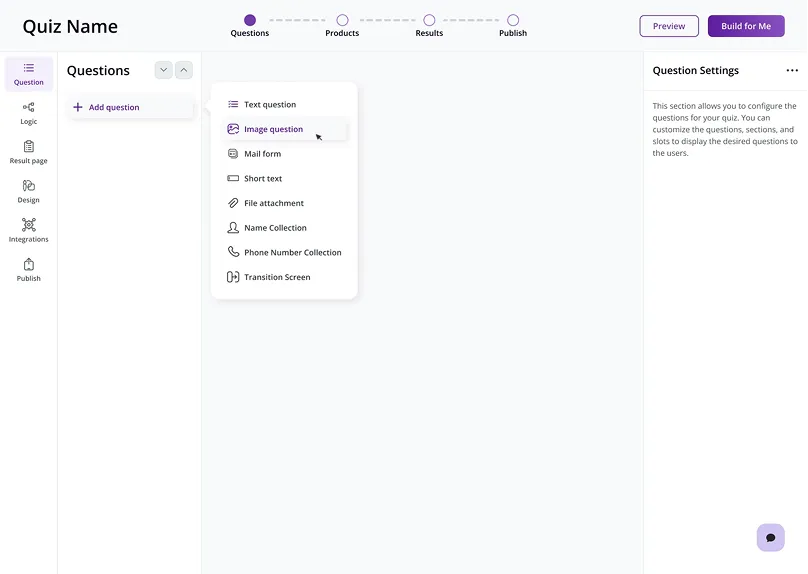The image size is (808, 574).
Task: Click the Short text field icon
Action: [233, 178]
